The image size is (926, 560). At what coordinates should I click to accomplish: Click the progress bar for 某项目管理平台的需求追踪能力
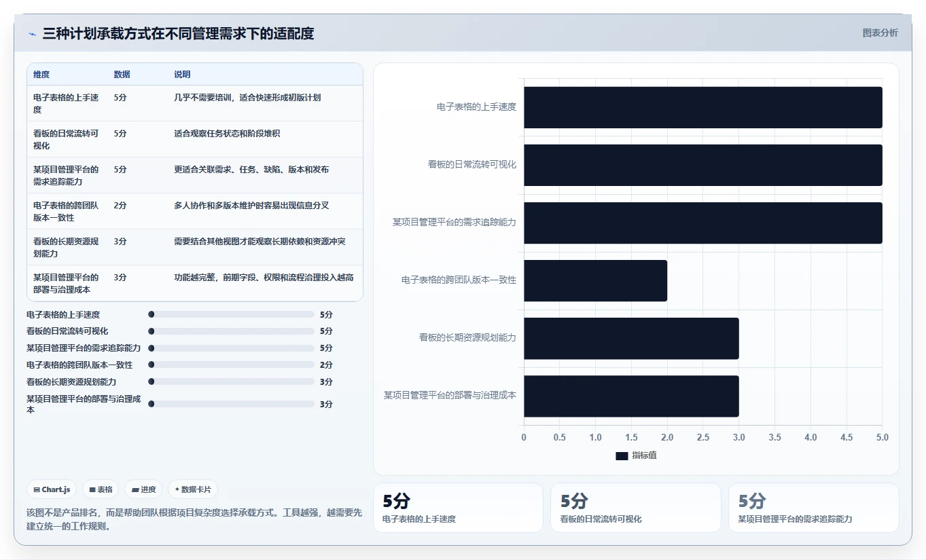click(231, 348)
